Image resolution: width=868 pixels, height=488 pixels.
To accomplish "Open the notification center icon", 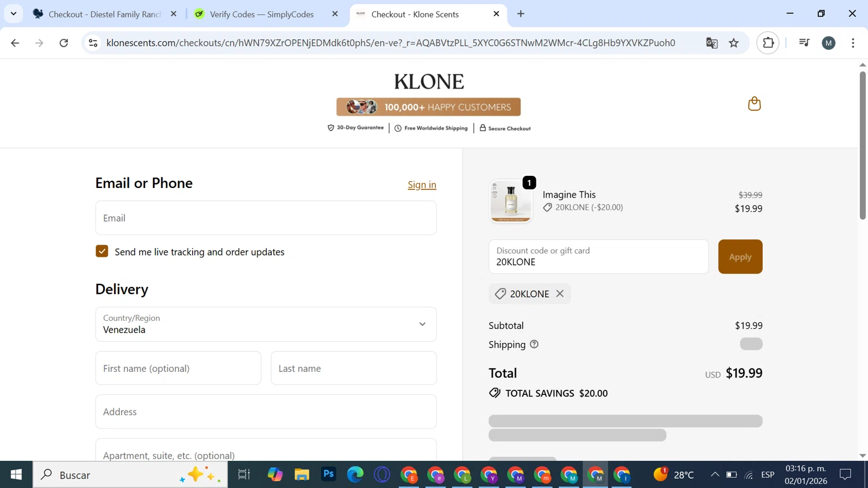I will point(845,475).
